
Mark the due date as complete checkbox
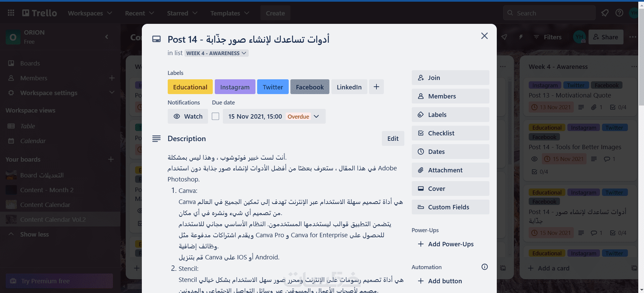(x=215, y=116)
